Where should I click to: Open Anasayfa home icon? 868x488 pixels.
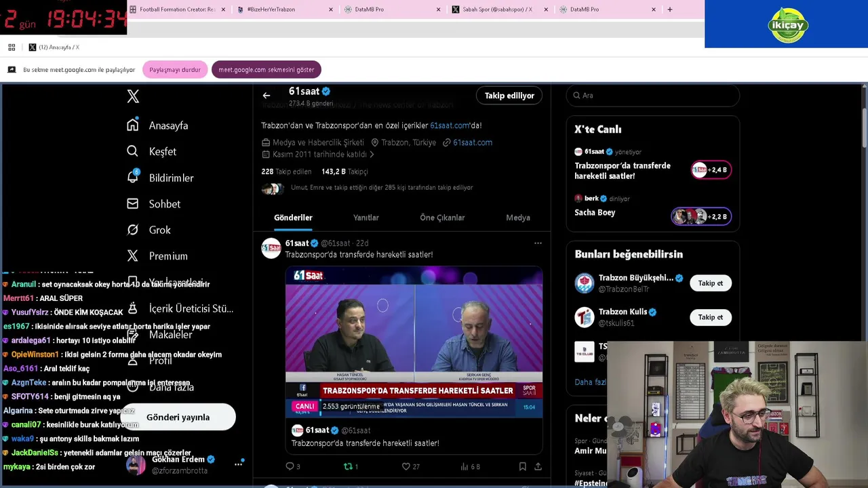coord(133,125)
